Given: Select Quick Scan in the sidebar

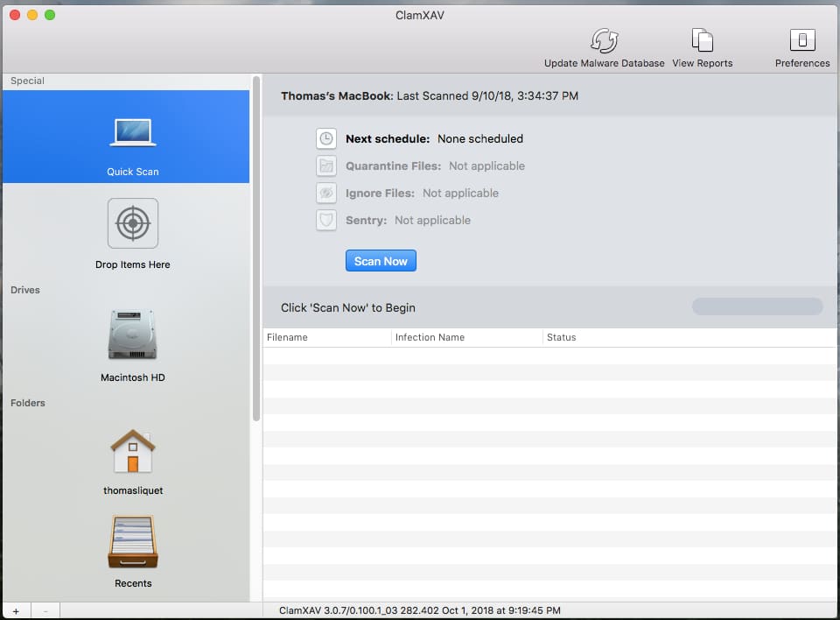Looking at the screenshot, I should pyautogui.click(x=126, y=137).
